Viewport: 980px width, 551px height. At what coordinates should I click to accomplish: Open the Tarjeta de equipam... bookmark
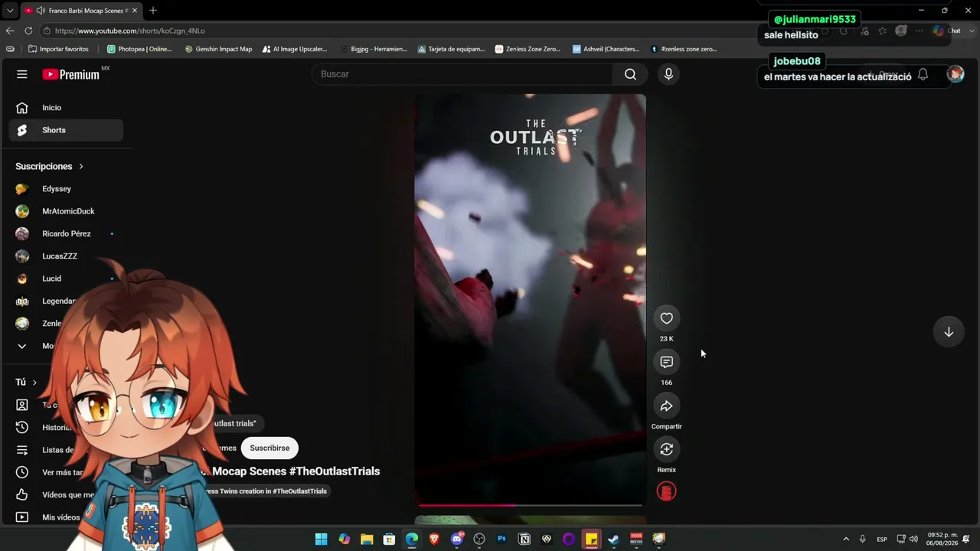[x=451, y=49]
